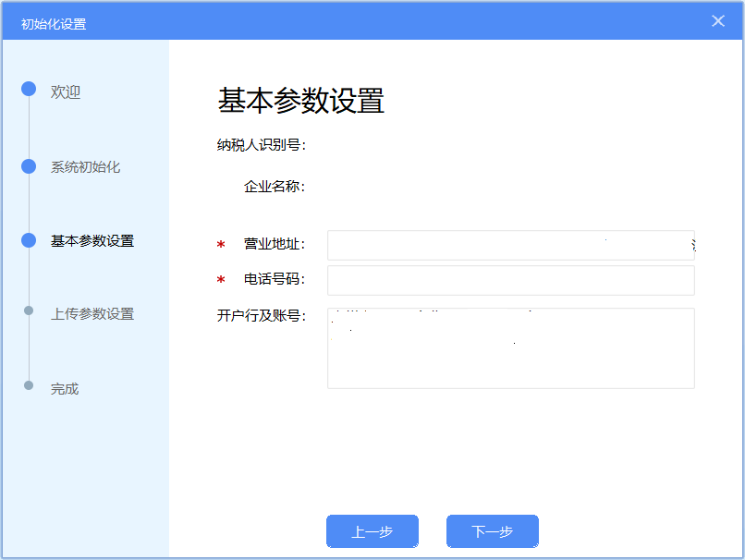Click the 纳税人识别号 label
Viewport: 745px width, 560px height.
(x=261, y=144)
